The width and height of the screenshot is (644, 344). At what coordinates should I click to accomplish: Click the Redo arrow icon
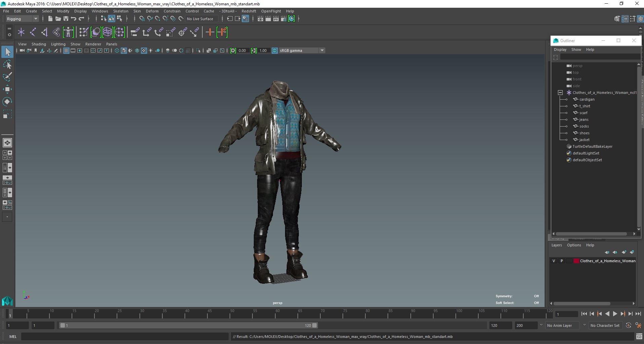(81, 19)
